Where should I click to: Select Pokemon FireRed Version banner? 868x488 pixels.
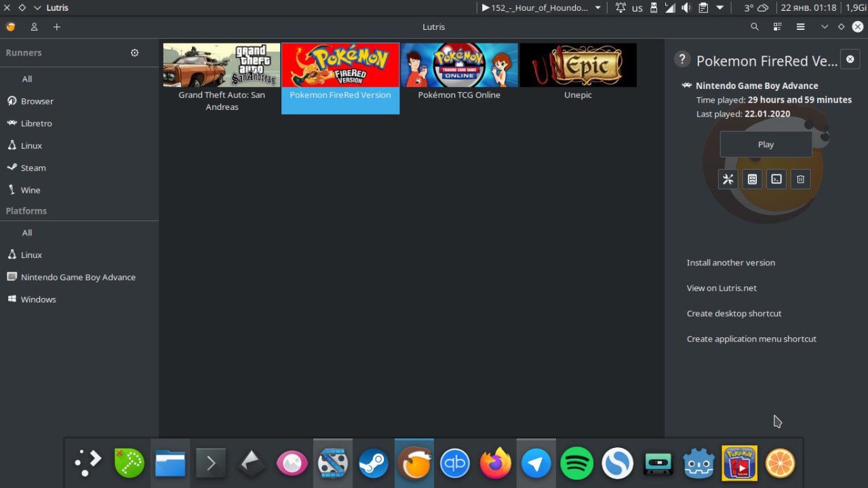pos(340,65)
